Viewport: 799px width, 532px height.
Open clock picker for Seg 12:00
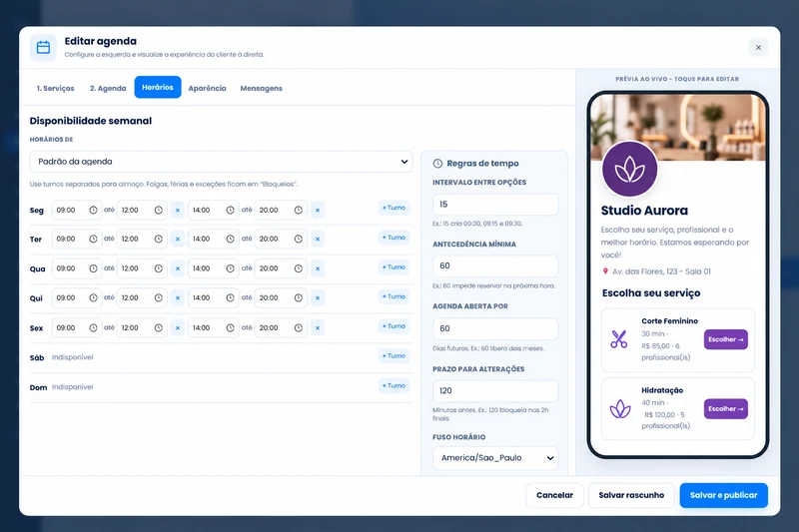(x=159, y=210)
